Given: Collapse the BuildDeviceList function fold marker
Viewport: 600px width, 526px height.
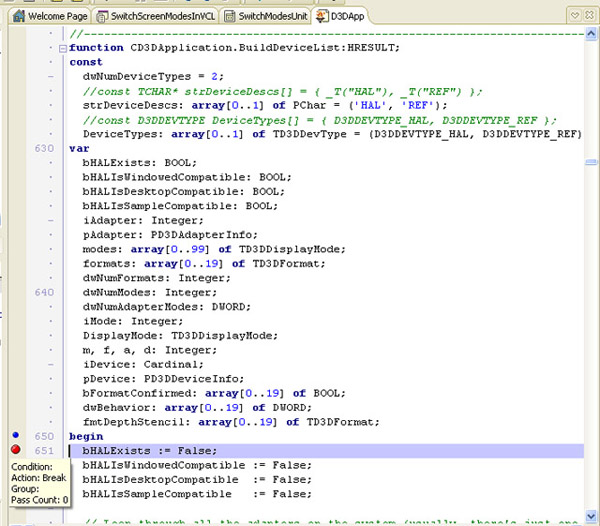Looking at the screenshot, I should tap(62, 48).
